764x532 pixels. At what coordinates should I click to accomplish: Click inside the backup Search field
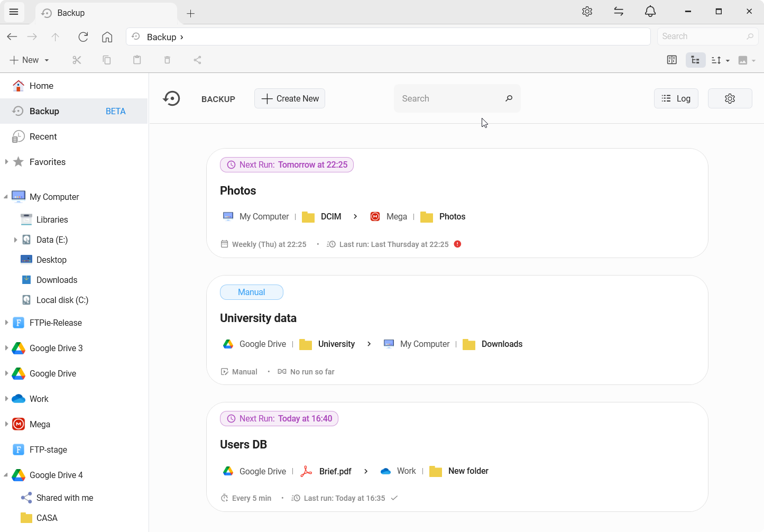tap(452, 98)
